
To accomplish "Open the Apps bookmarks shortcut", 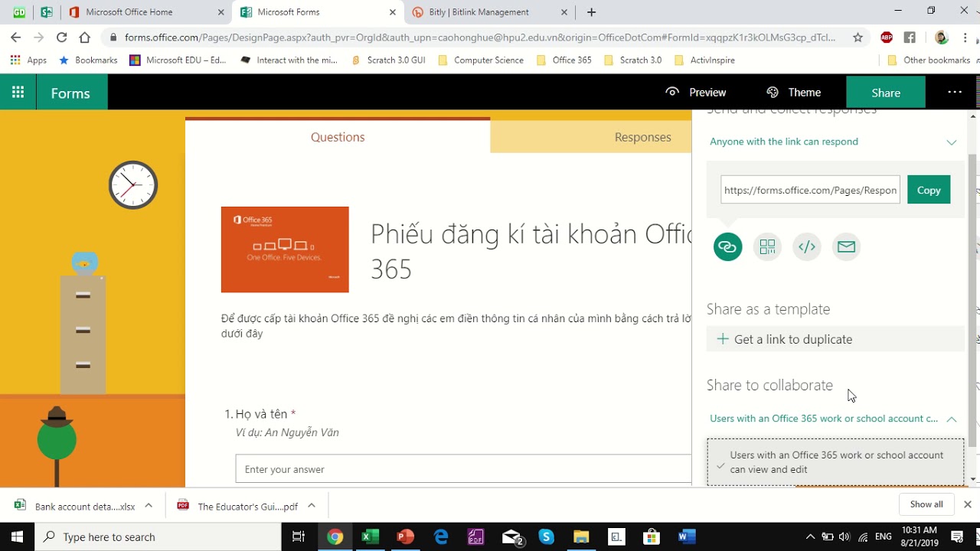I will [x=28, y=60].
